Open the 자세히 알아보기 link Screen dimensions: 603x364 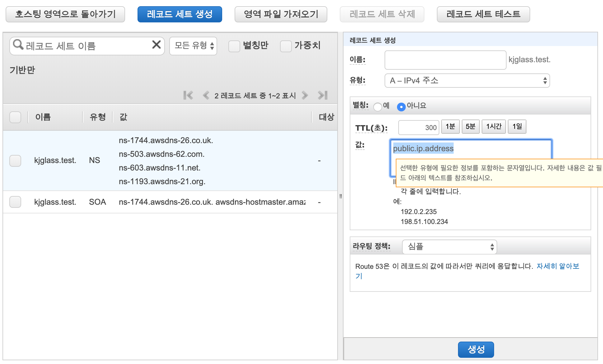click(557, 266)
